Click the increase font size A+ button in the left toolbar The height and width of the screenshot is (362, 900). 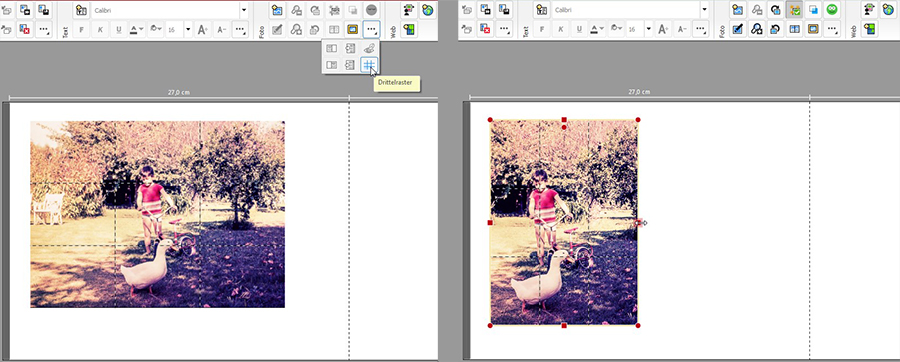click(x=203, y=29)
